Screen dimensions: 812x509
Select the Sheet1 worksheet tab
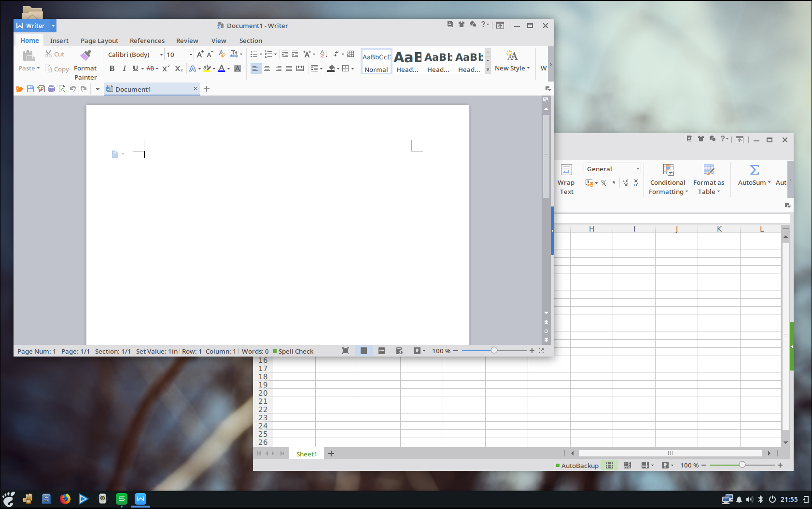(307, 454)
